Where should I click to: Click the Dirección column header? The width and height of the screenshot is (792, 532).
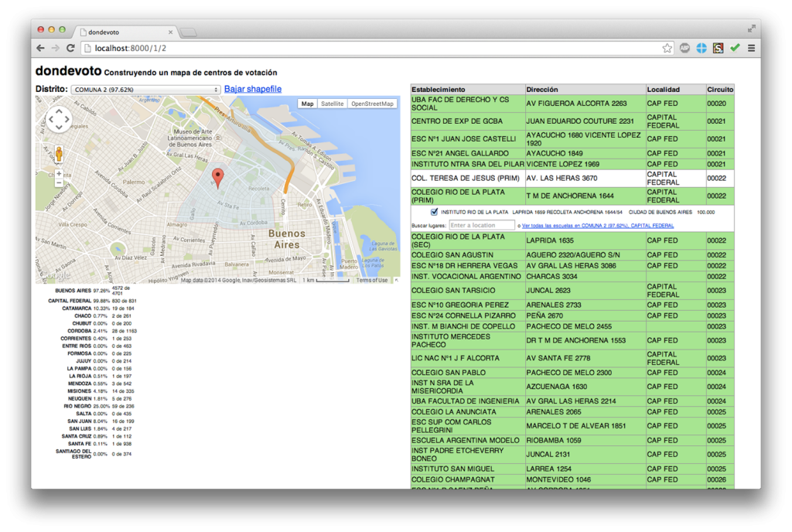click(x=585, y=90)
